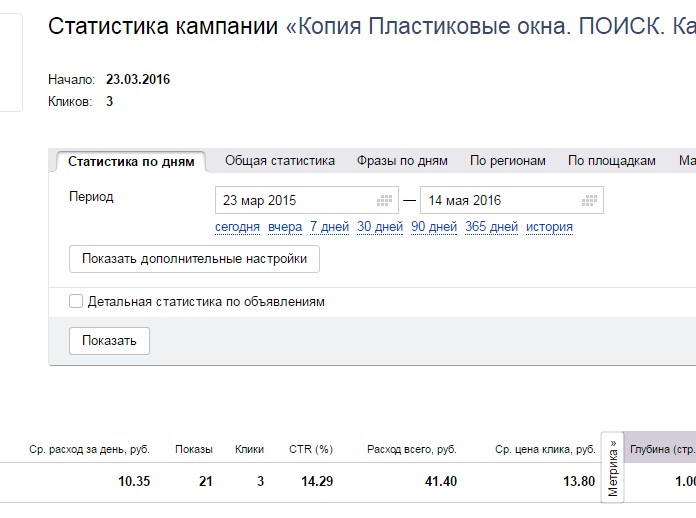This screenshot has height=518, width=696.
Task: Select the 365 дней period link
Action: (491, 227)
